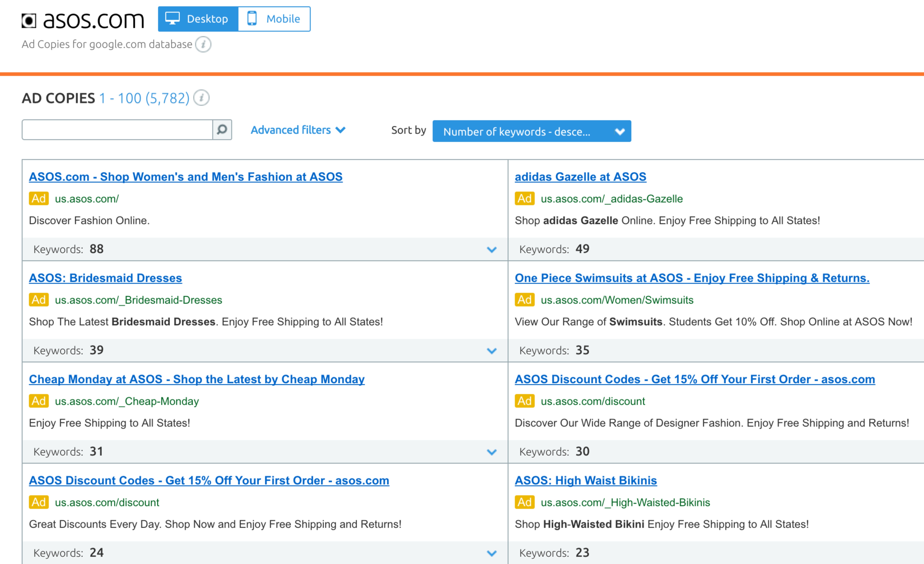Expand keywords list for Cheap Monday ad

[492, 452]
